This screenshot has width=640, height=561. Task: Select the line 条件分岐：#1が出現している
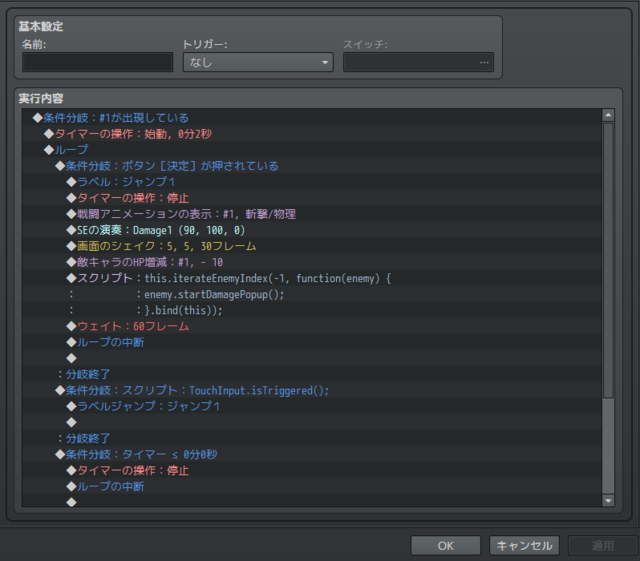pyautogui.click(x=312, y=118)
